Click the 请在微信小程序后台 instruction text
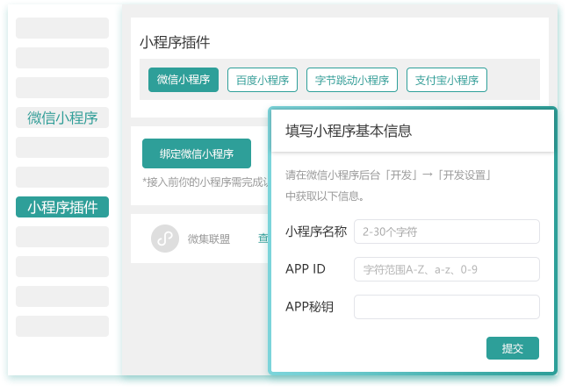The width and height of the screenshot is (576, 392). [388, 185]
